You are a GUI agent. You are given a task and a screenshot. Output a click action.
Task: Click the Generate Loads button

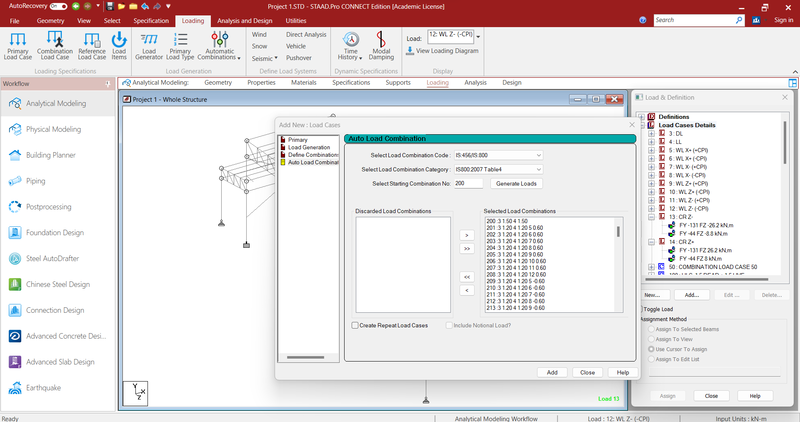[x=516, y=184]
